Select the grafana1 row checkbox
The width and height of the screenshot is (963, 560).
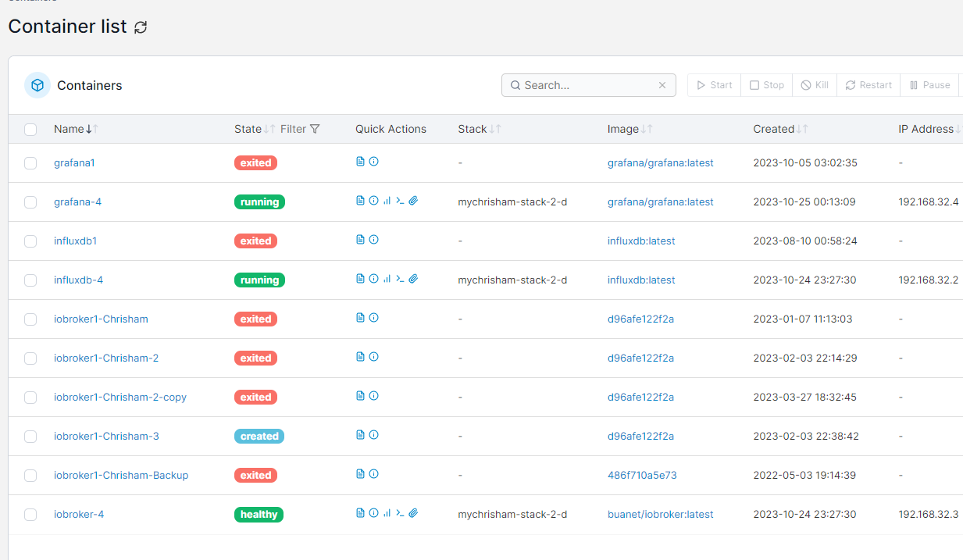(30, 163)
